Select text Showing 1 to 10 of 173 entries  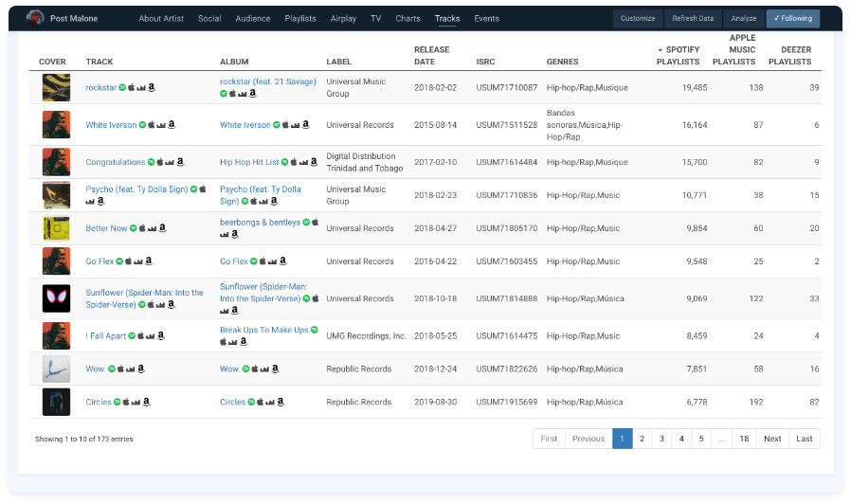coord(84,439)
